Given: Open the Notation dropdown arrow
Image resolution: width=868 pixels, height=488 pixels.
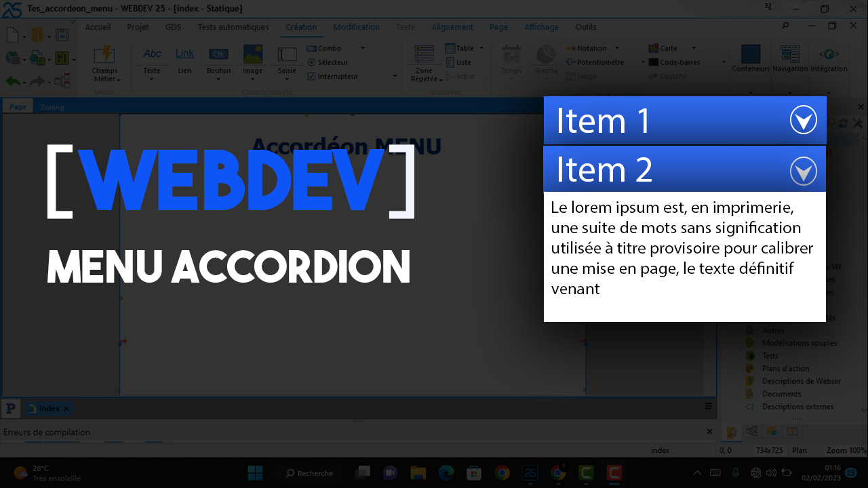Looking at the screenshot, I should click(616, 48).
